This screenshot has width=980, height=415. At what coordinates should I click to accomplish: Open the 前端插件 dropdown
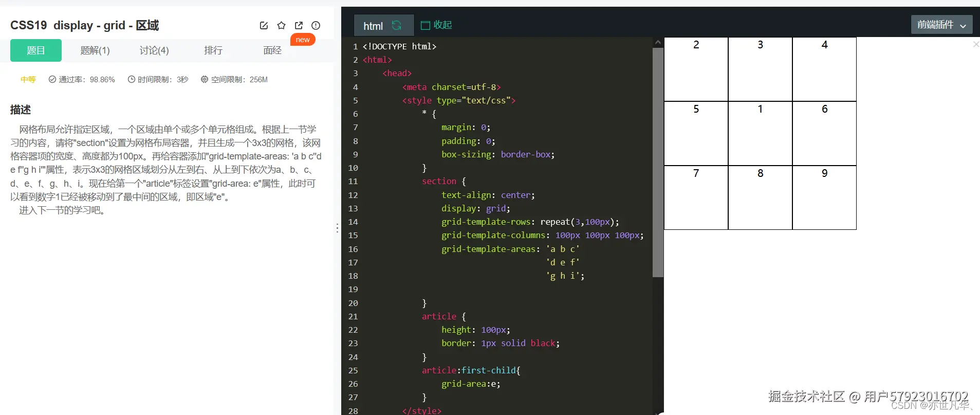[941, 25]
